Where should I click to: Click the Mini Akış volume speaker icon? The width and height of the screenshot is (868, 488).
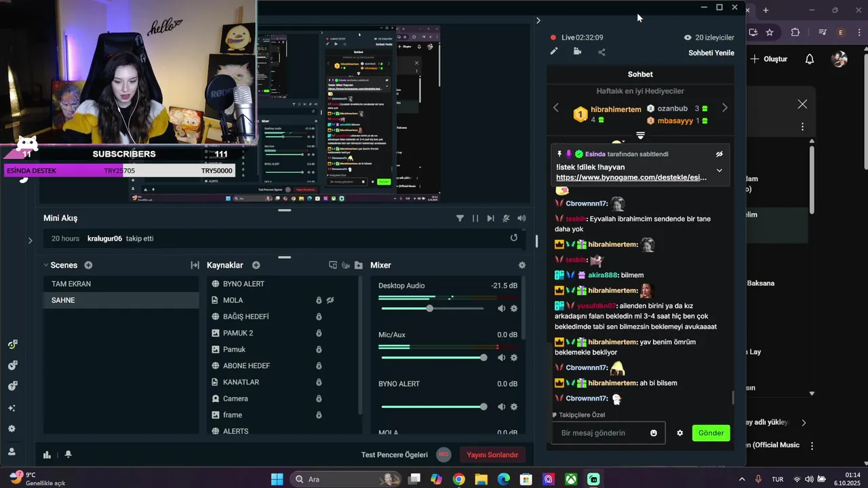pyautogui.click(x=521, y=218)
